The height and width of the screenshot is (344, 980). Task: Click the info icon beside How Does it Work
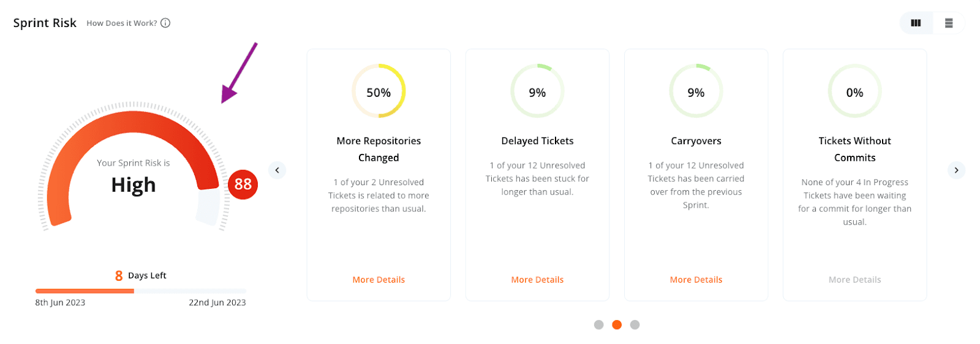(165, 23)
